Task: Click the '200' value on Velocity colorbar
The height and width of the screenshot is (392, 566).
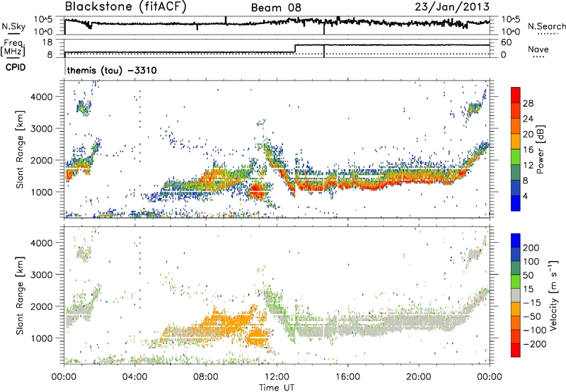Action: pyautogui.click(x=531, y=248)
